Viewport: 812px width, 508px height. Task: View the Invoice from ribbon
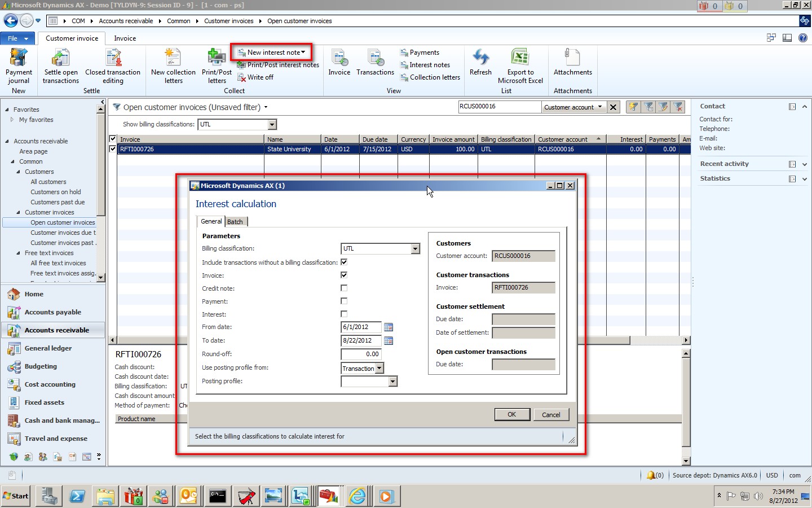pyautogui.click(x=339, y=63)
